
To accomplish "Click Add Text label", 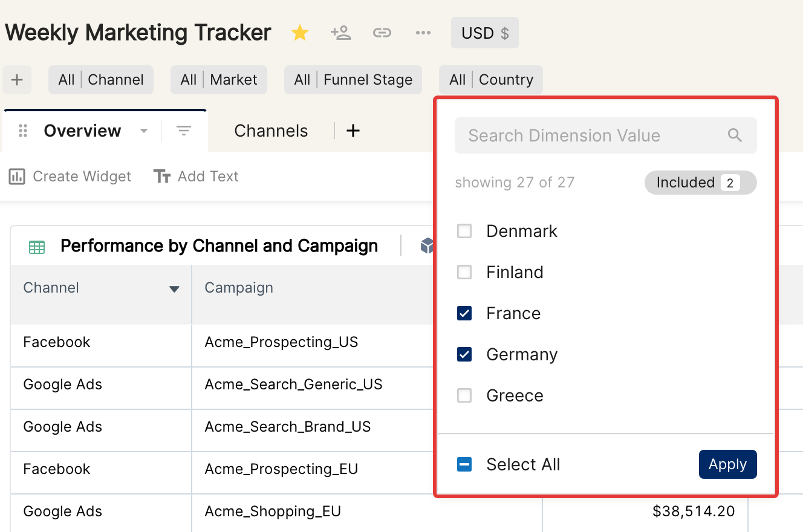I will click(208, 177).
